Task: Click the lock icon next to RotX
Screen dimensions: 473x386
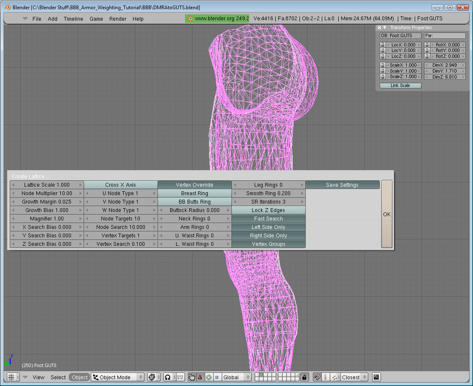Action: 427,45
